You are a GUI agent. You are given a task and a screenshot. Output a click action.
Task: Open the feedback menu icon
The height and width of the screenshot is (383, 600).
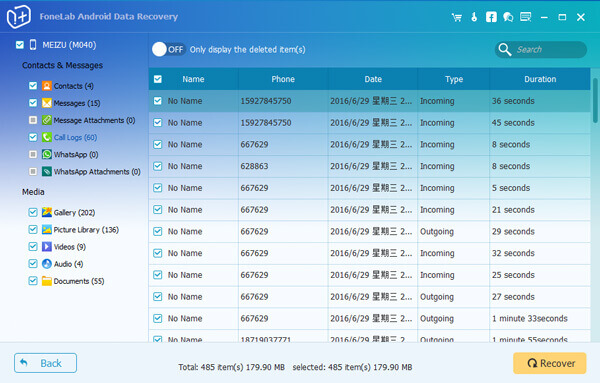click(x=526, y=17)
